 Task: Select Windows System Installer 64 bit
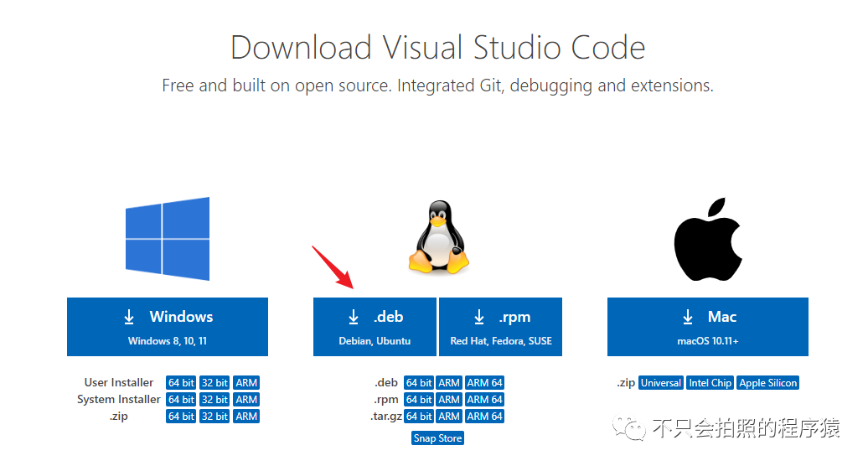click(181, 400)
